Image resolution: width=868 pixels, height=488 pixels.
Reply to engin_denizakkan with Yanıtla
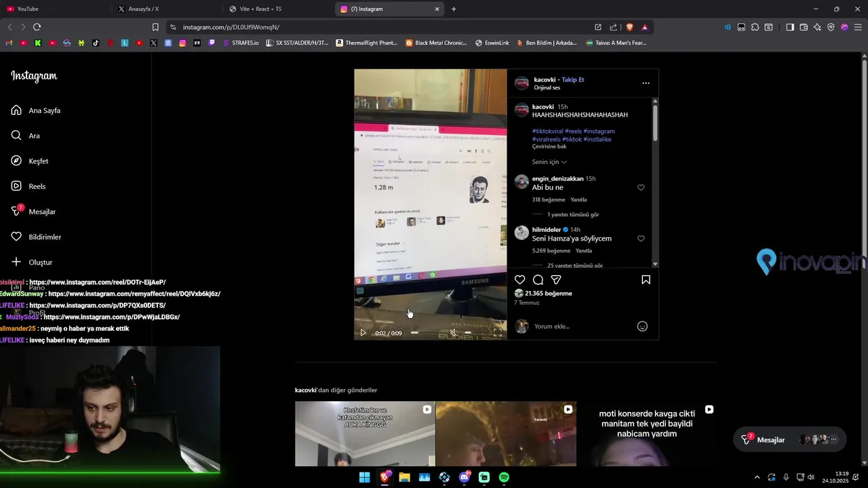(x=578, y=200)
